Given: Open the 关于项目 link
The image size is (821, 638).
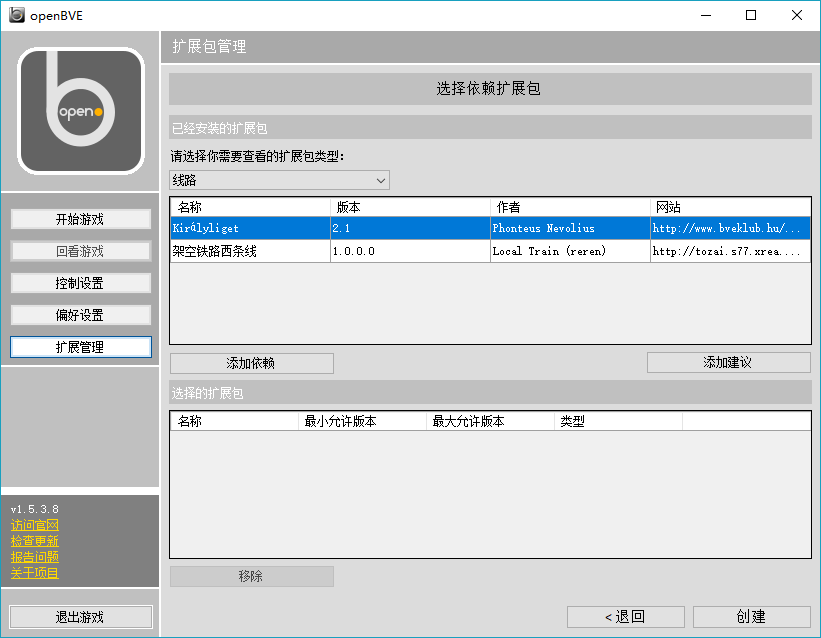Looking at the screenshot, I should (35, 573).
